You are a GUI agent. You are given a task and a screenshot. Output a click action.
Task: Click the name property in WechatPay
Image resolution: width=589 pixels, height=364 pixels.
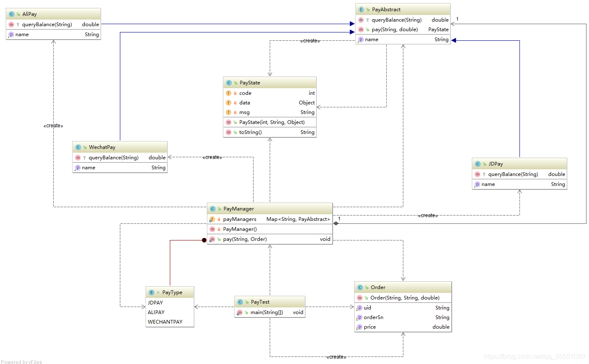[89, 168]
